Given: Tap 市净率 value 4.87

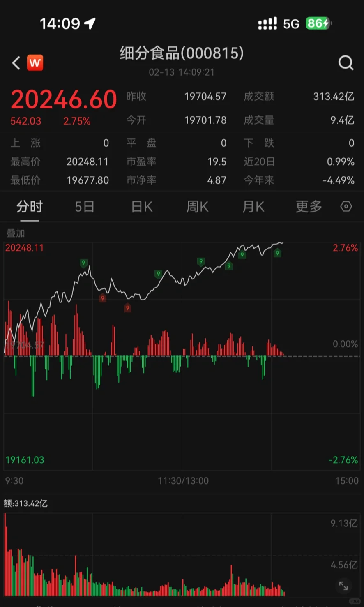Looking at the screenshot, I should pyautogui.click(x=217, y=180).
